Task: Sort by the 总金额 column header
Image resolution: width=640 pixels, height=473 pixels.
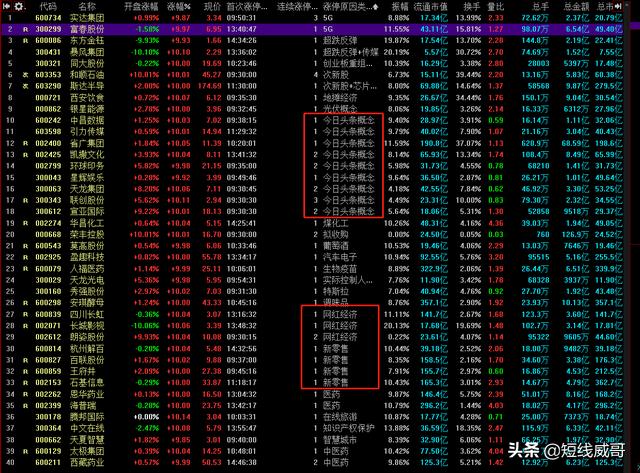Action: click(576, 7)
